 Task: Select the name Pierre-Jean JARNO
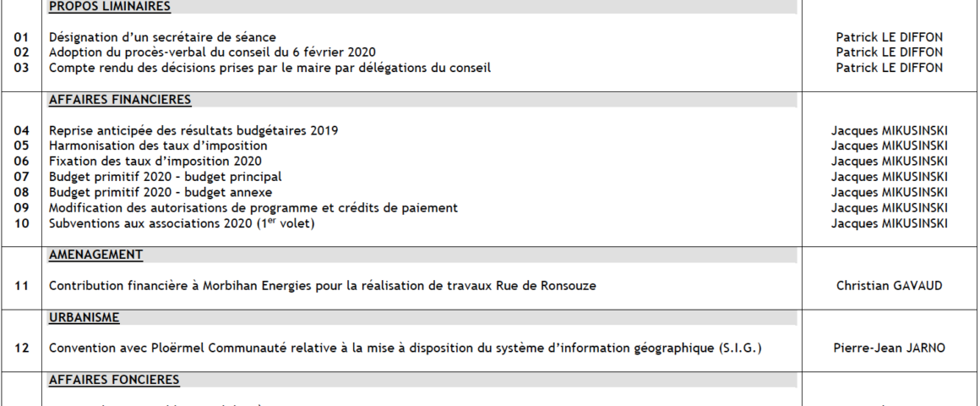point(889,348)
